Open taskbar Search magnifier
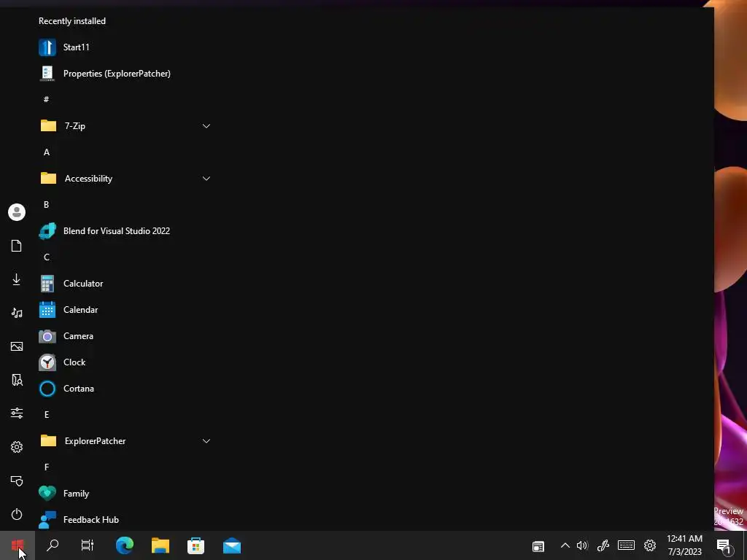The height and width of the screenshot is (560, 747). [53, 545]
